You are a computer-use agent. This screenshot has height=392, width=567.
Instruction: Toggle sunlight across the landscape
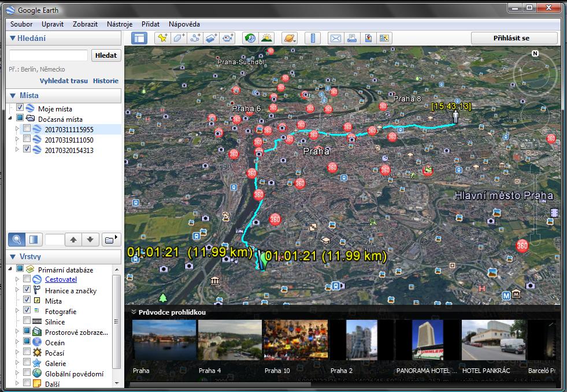point(266,38)
